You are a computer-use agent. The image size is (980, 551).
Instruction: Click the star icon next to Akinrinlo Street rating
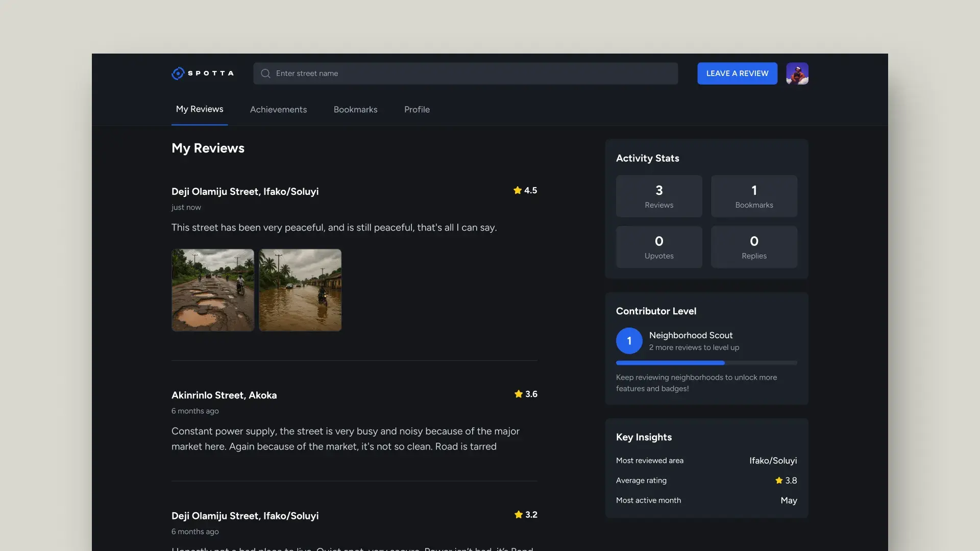point(517,394)
